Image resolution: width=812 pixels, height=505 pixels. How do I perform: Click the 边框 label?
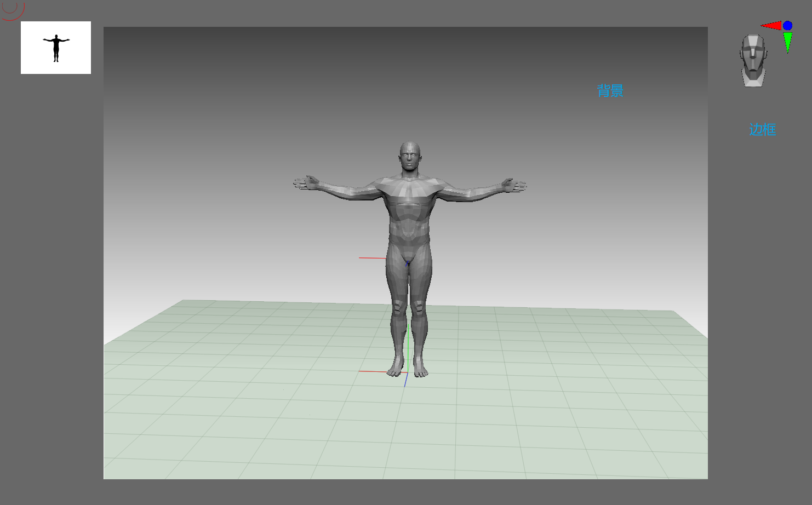click(763, 130)
